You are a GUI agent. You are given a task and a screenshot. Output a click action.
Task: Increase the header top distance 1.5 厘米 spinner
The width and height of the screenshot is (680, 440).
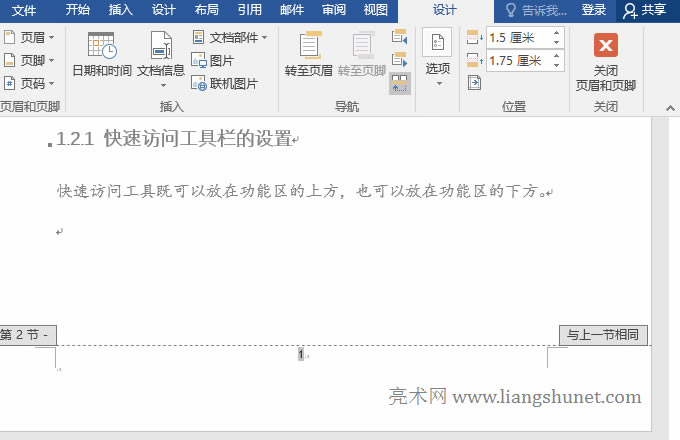point(557,33)
